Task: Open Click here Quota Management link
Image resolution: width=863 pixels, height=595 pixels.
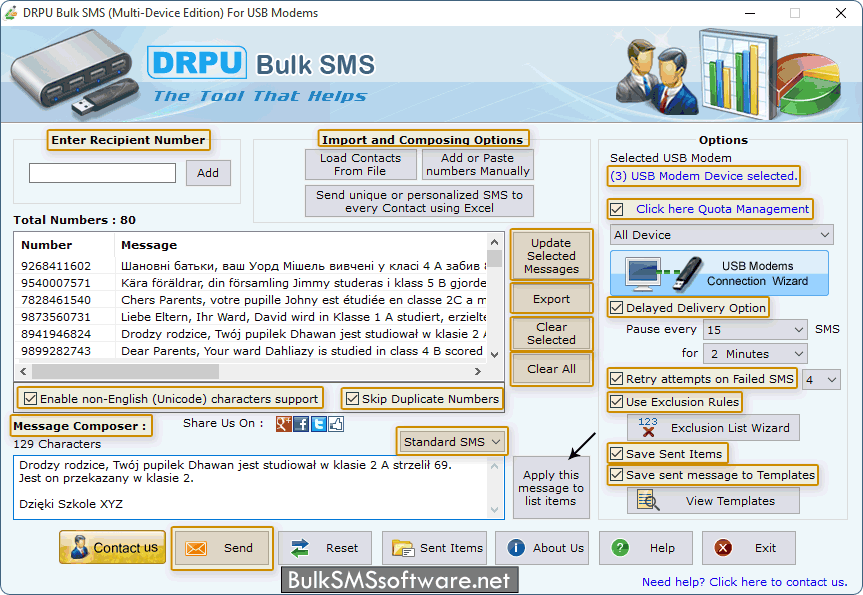Action: point(722,209)
